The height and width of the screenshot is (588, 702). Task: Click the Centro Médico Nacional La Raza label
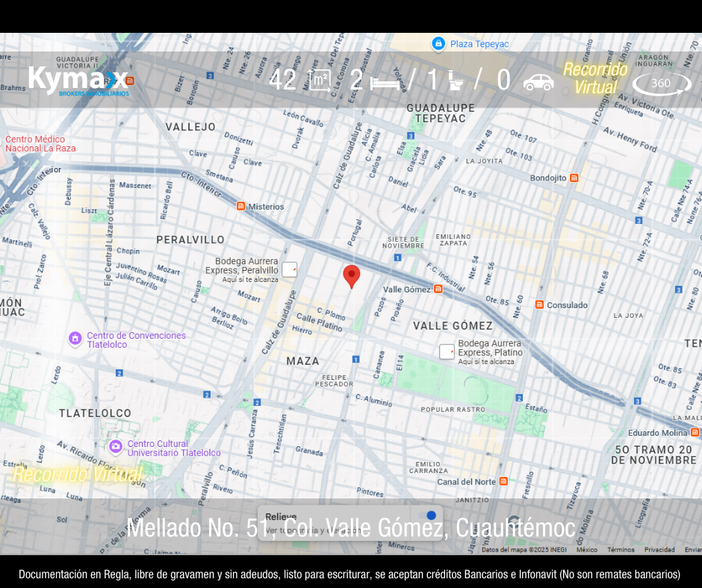40,144
